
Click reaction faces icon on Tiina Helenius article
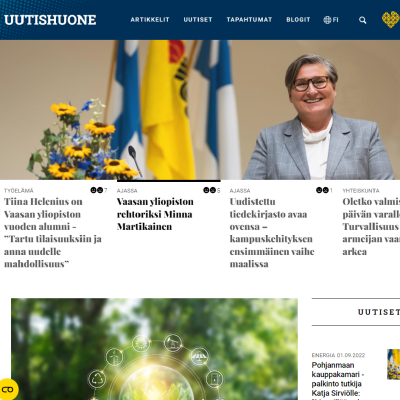point(97,190)
